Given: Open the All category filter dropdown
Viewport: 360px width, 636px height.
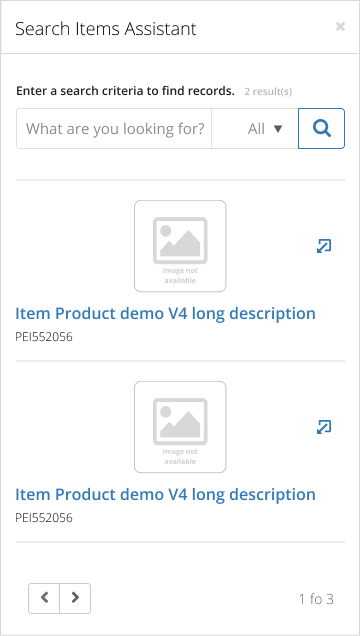Looking at the screenshot, I should click(255, 129).
